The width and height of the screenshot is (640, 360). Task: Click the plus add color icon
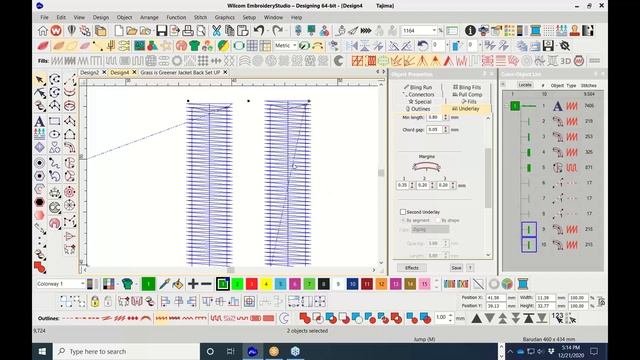(193, 284)
